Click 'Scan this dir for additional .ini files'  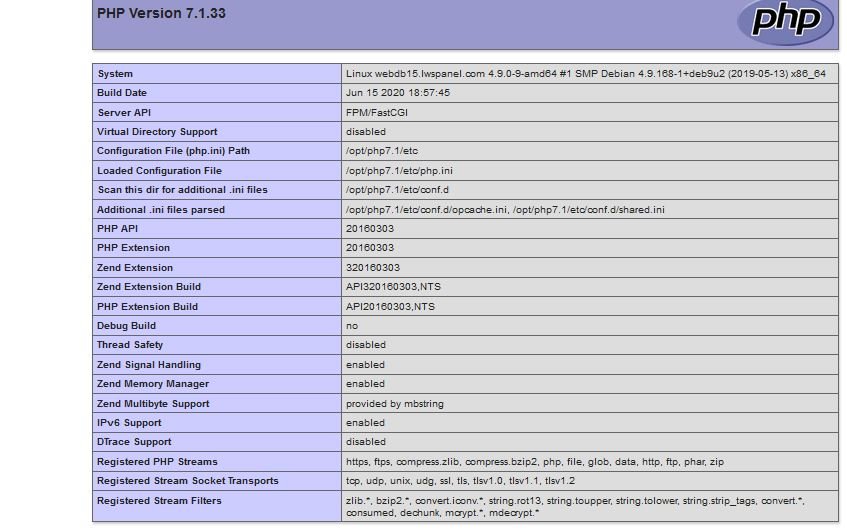point(182,190)
